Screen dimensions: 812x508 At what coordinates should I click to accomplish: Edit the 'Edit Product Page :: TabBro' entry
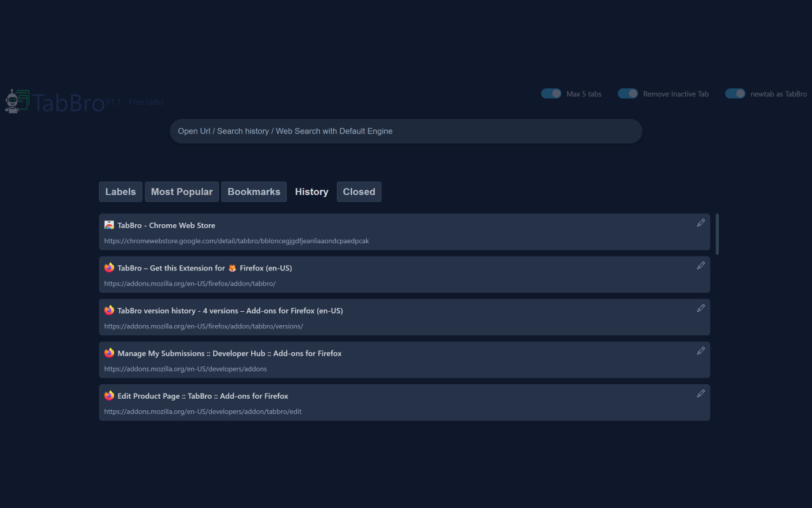(x=700, y=393)
